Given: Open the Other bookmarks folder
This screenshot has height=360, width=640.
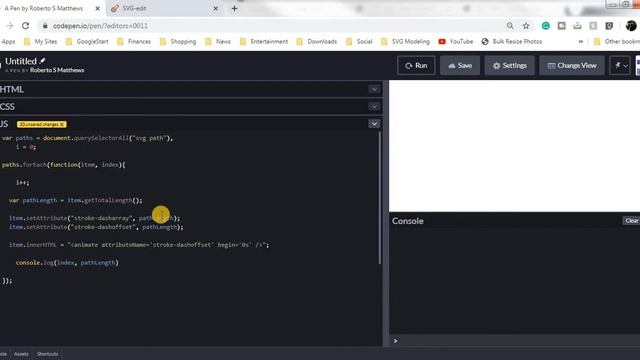Looking at the screenshot, I should pos(617,42).
